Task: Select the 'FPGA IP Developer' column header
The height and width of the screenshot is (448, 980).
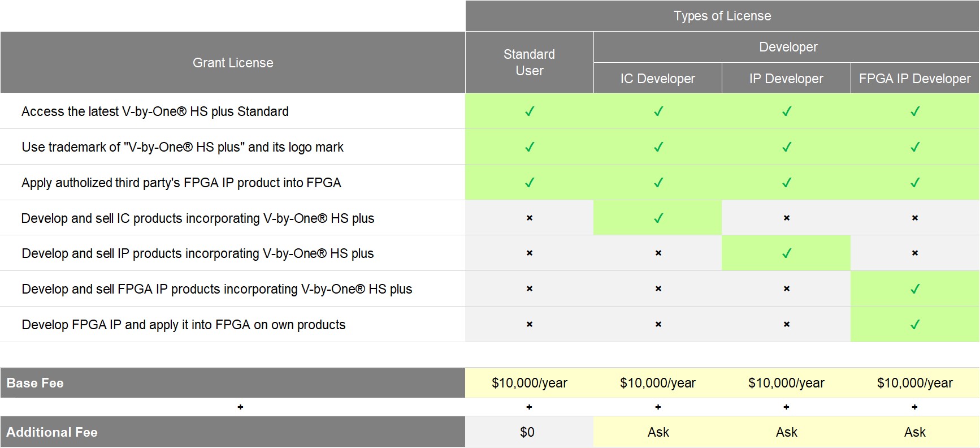Action: click(x=915, y=78)
